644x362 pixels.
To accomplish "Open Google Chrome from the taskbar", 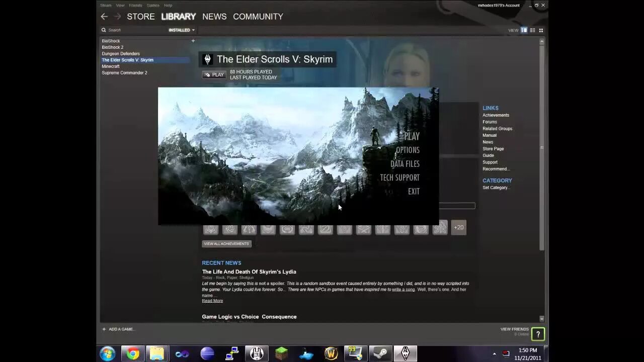I will point(133,353).
